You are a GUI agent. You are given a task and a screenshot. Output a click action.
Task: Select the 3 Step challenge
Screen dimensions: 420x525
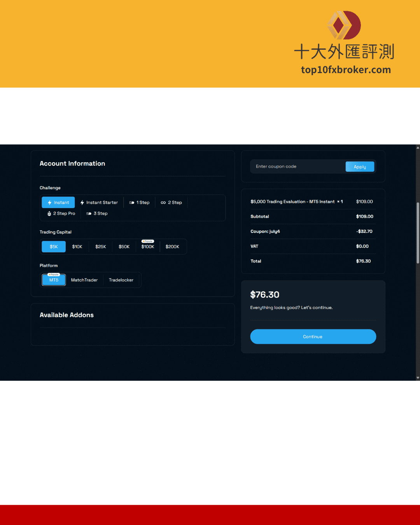(x=97, y=213)
